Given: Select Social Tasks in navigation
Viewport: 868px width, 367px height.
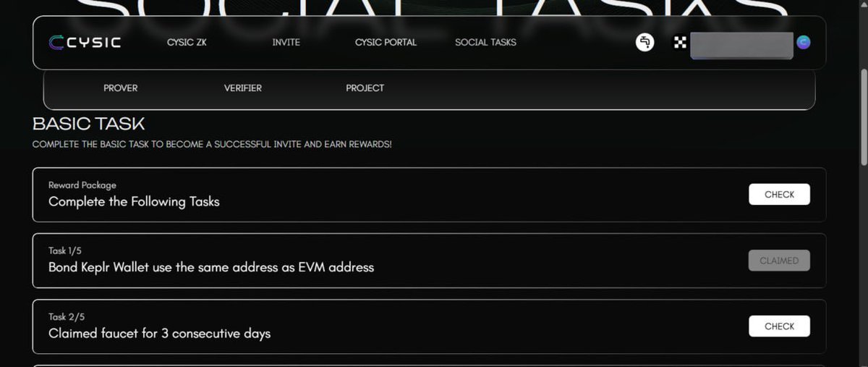Looking at the screenshot, I should click(485, 43).
